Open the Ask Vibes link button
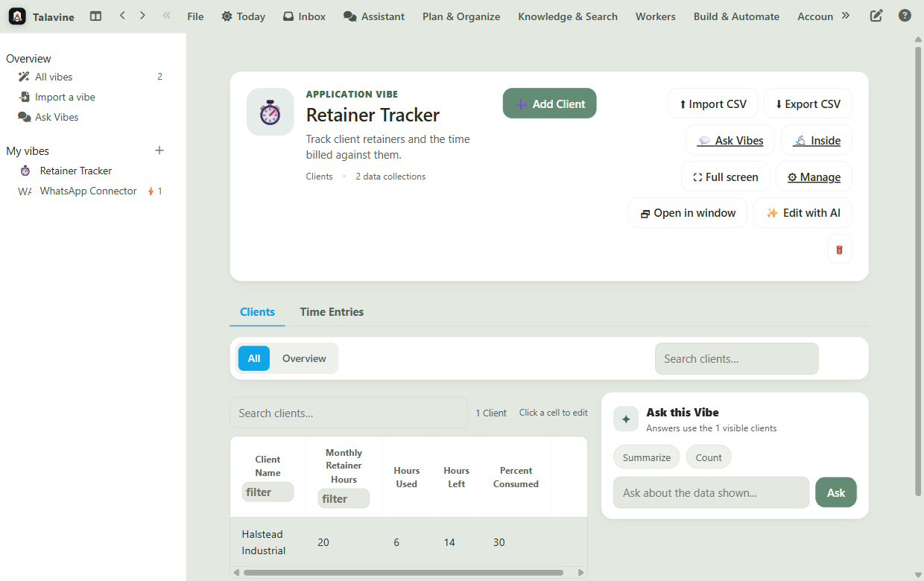The height and width of the screenshot is (581, 924). coord(730,140)
